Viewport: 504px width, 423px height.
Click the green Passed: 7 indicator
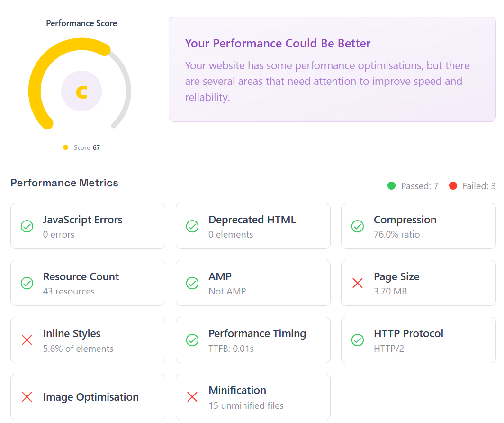pos(413,186)
